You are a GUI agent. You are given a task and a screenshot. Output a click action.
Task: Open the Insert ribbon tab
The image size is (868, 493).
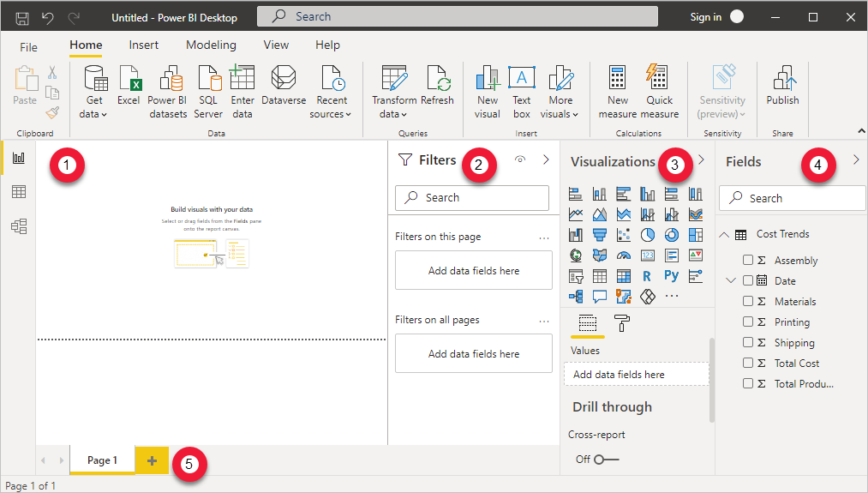[143, 45]
